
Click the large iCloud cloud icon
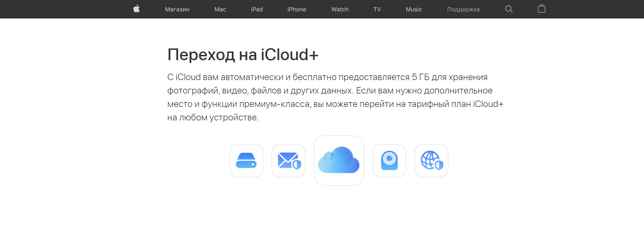[339, 161]
